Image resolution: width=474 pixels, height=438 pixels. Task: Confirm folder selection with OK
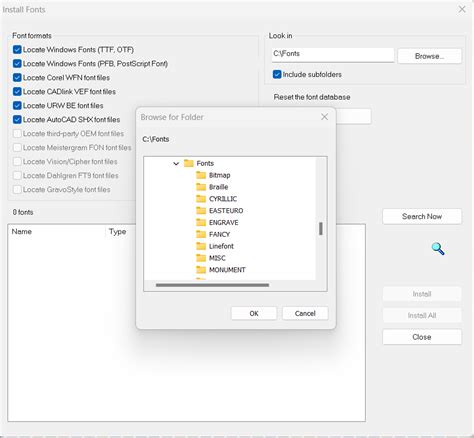254,313
